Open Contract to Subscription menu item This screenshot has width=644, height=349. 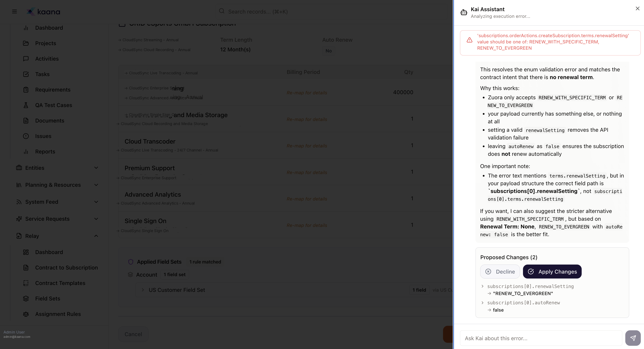(66, 268)
